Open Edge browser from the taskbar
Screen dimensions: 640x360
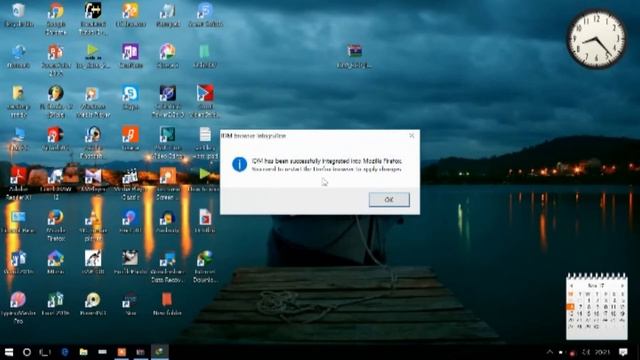[x=64, y=352]
